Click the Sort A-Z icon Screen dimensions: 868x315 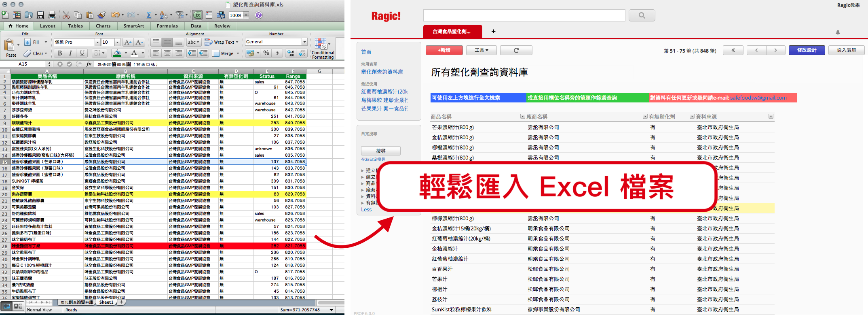163,15
